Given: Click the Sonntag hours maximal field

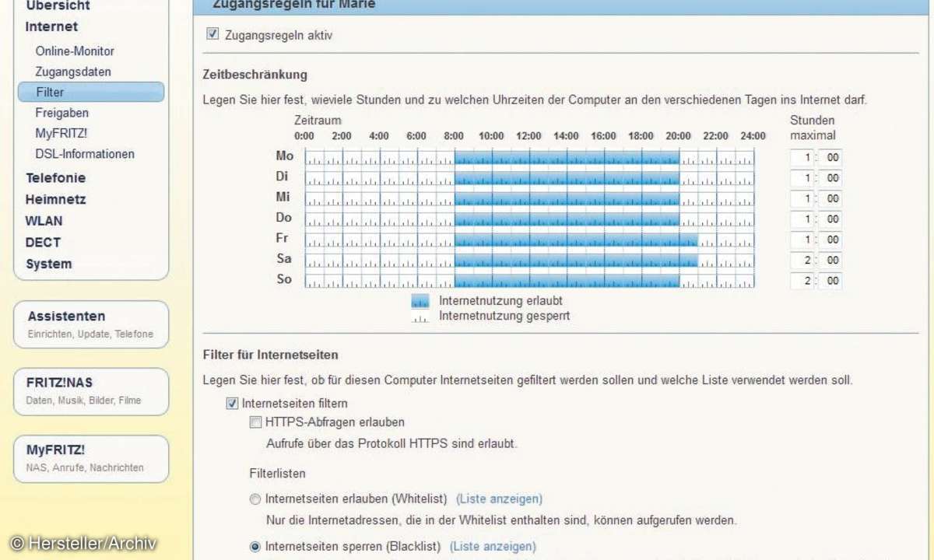Looking at the screenshot, I should pyautogui.click(x=802, y=281).
